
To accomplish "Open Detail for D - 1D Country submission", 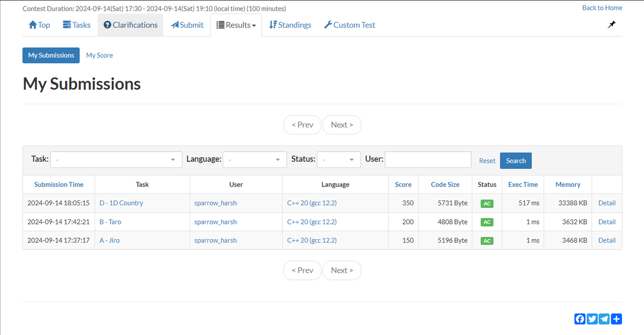I will pos(607,203).
